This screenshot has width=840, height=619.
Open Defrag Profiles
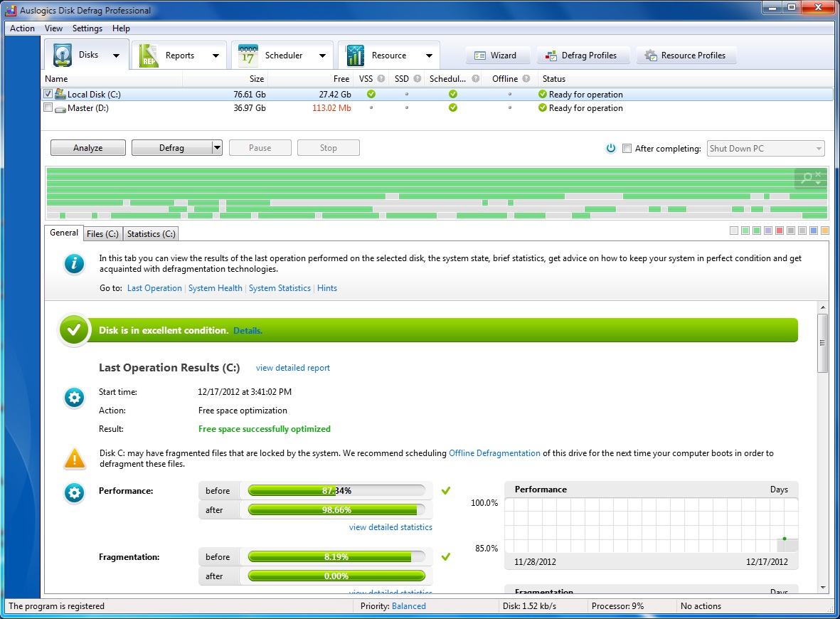click(582, 55)
